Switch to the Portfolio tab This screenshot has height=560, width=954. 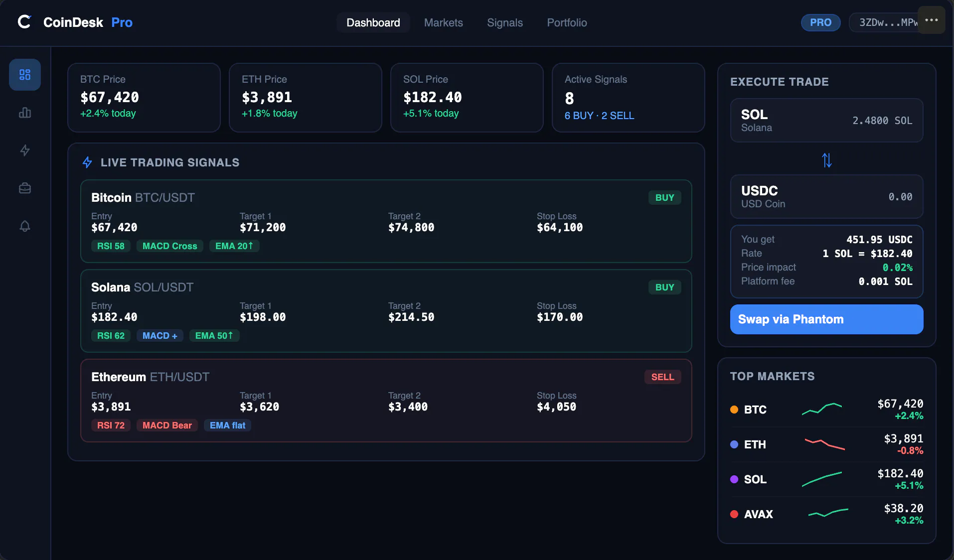click(x=567, y=22)
